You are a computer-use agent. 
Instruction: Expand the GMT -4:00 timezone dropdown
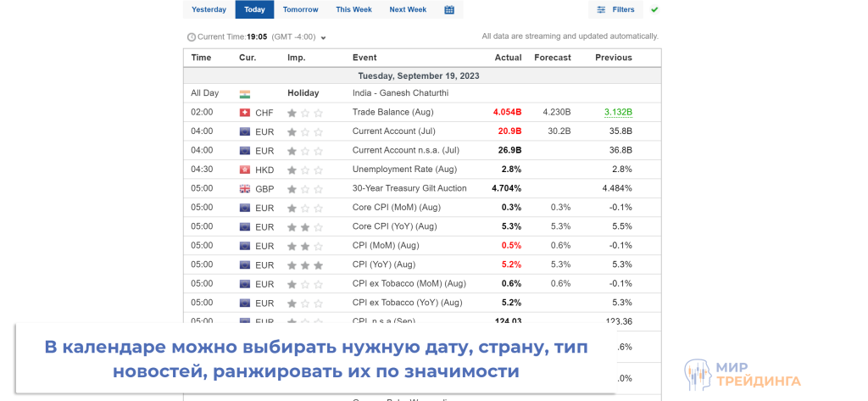click(x=323, y=37)
